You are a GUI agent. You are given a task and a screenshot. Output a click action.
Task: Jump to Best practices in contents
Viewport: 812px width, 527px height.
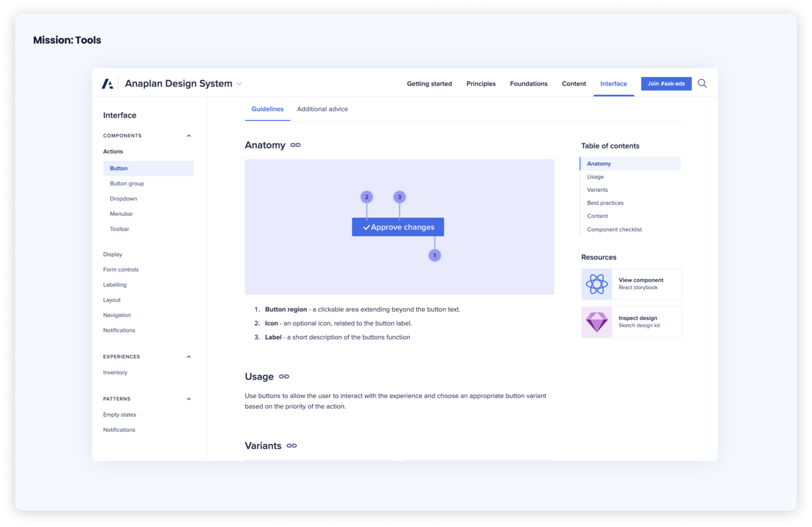pyautogui.click(x=605, y=203)
